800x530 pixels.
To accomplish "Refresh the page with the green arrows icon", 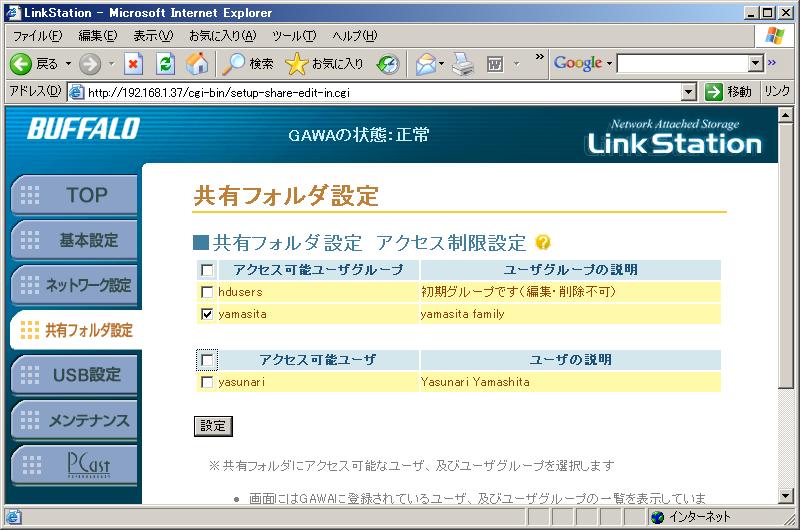I will click(165, 64).
